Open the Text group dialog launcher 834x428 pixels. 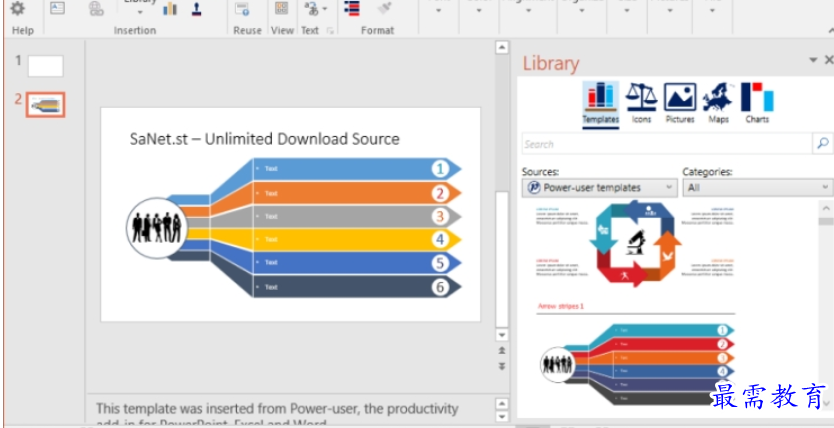pos(331,31)
